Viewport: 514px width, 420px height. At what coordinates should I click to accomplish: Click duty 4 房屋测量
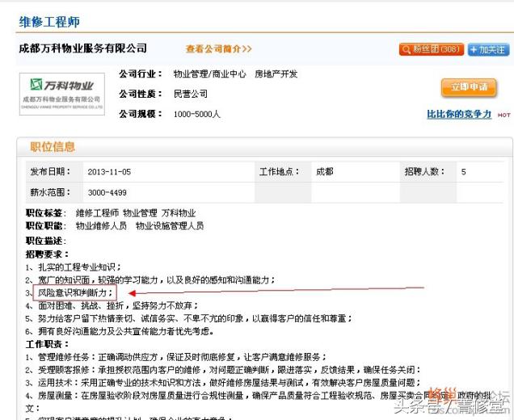(x=259, y=401)
